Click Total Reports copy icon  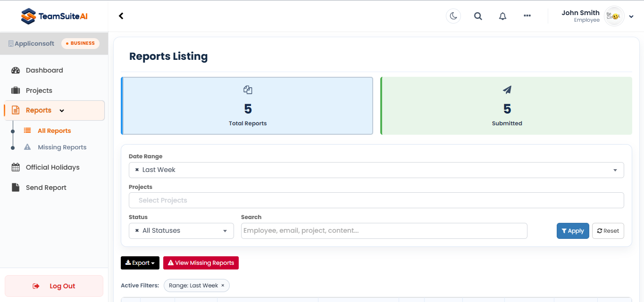pos(248,90)
